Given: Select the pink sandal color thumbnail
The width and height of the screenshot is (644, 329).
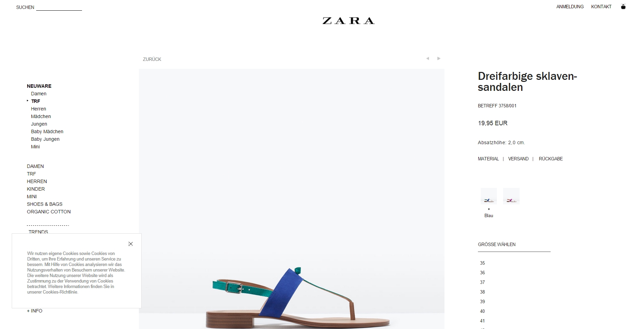Looking at the screenshot, I should (x=511, y=196).
